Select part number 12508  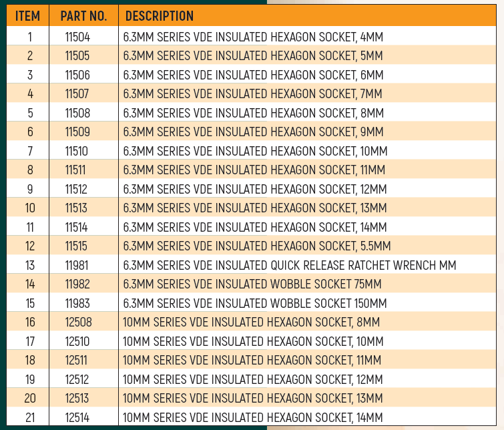click(x=78, y=322)
